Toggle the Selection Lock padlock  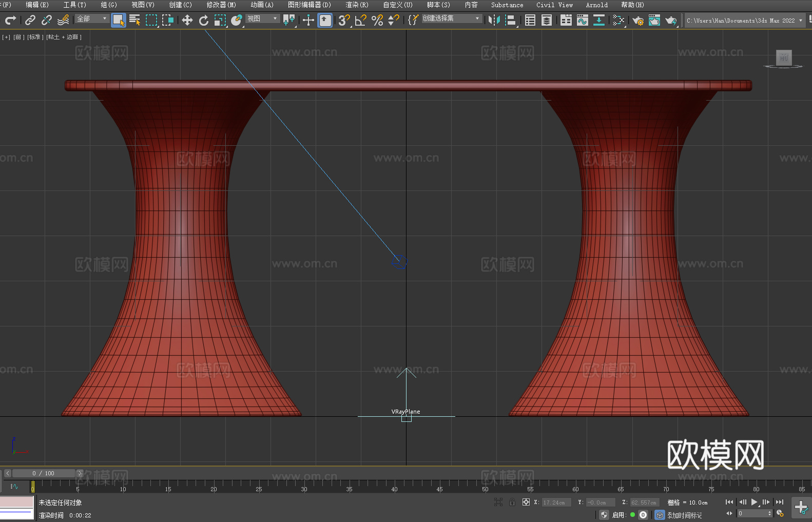coord(512,502)
